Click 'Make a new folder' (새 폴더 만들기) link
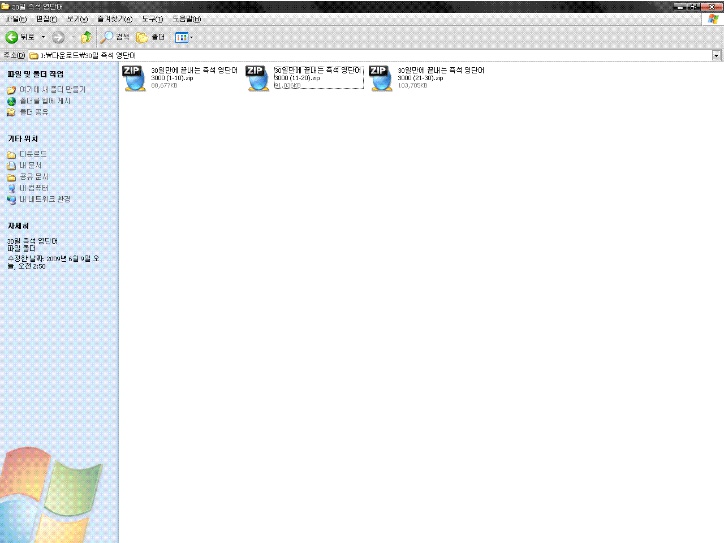This screenshot has height=543, width=724. click(x=52, y=90)
